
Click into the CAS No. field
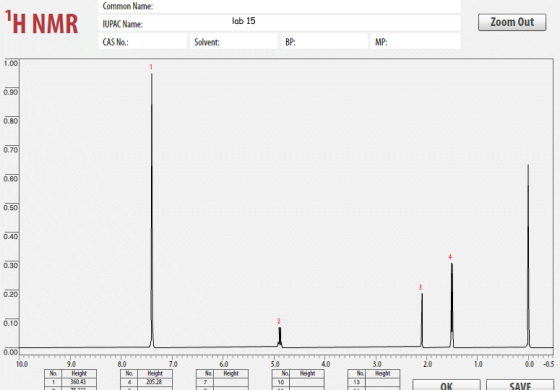coord(142,41)
